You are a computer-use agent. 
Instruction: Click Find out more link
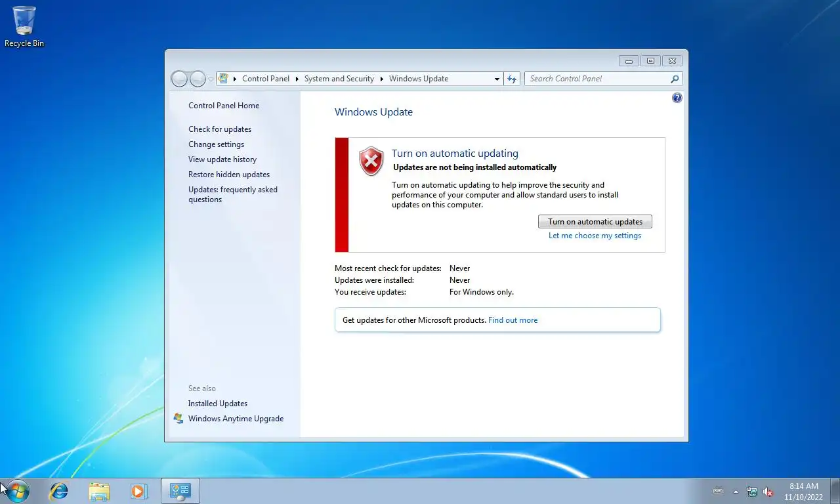point(513,320)
